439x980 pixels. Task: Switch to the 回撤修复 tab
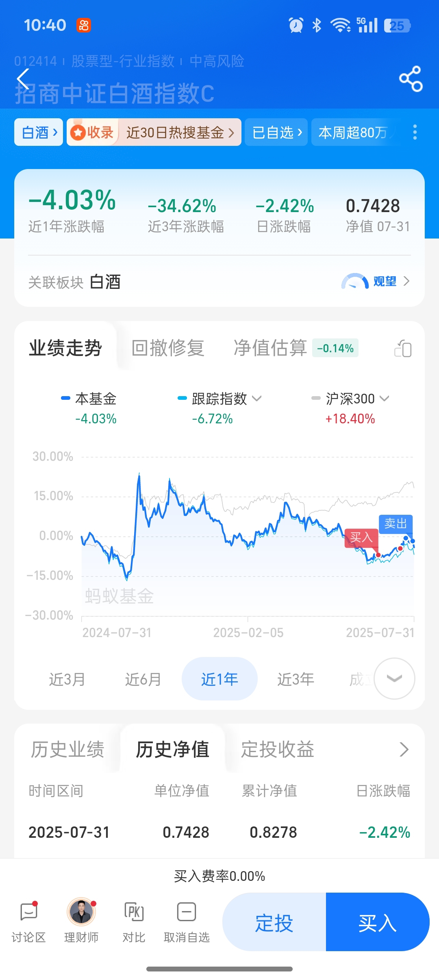click(x=168, y=348)
